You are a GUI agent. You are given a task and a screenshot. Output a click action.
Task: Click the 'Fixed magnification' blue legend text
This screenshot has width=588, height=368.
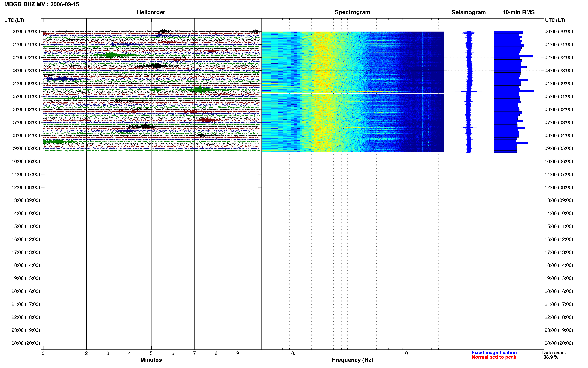pos(494,352)
